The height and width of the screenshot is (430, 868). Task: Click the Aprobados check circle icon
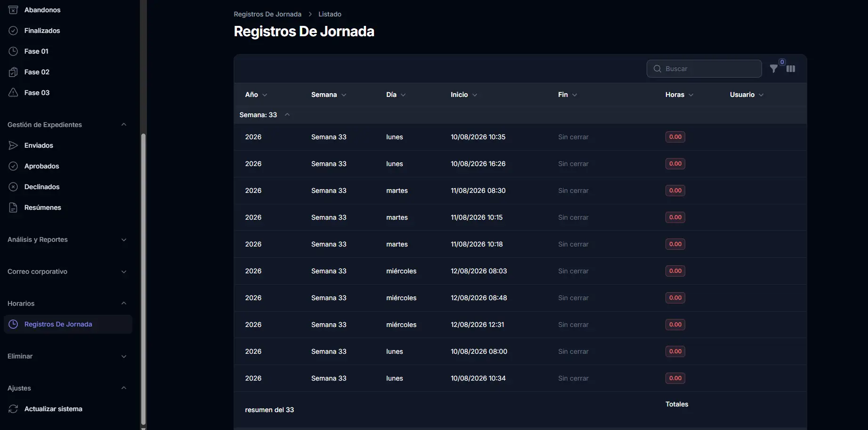(13, 166)
